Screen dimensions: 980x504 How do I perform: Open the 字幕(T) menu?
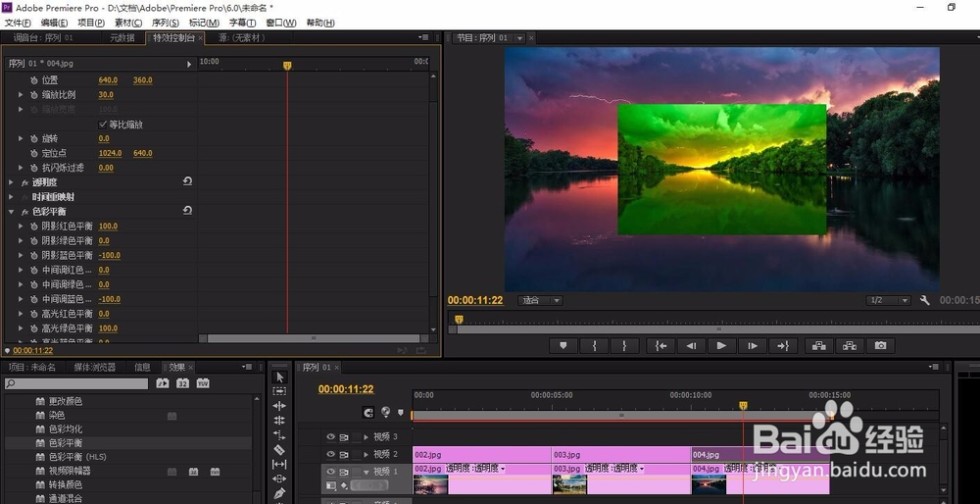(242, 23)
